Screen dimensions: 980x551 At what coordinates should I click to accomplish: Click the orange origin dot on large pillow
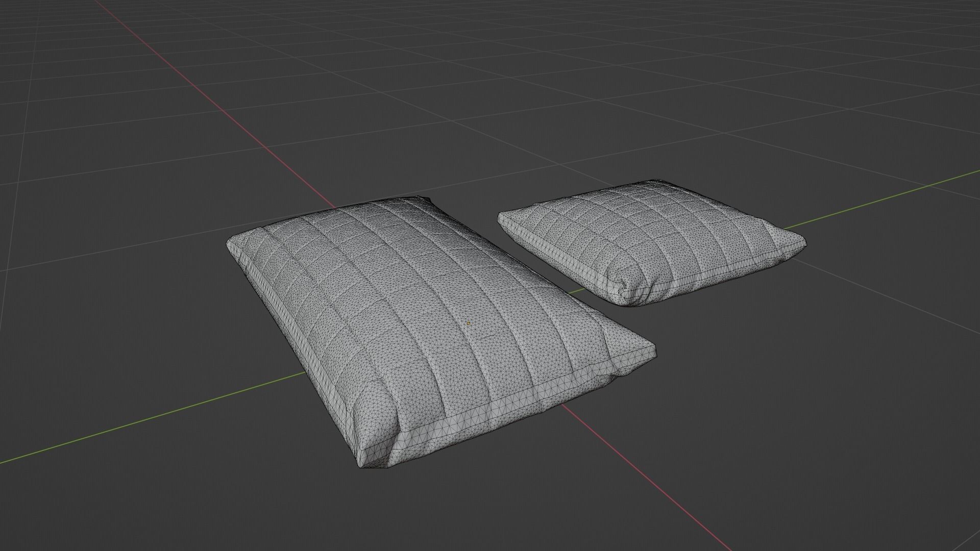(x=469, y=323)
